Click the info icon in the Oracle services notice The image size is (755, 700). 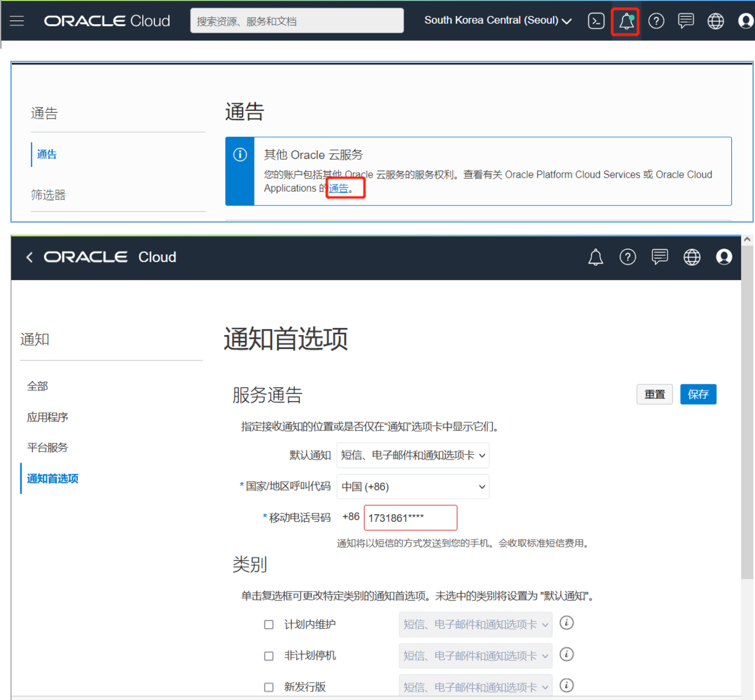240,155
